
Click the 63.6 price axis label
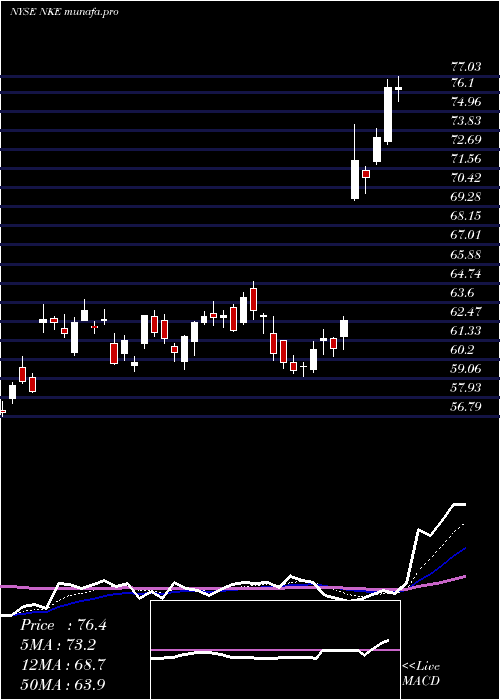coord(462,292)
